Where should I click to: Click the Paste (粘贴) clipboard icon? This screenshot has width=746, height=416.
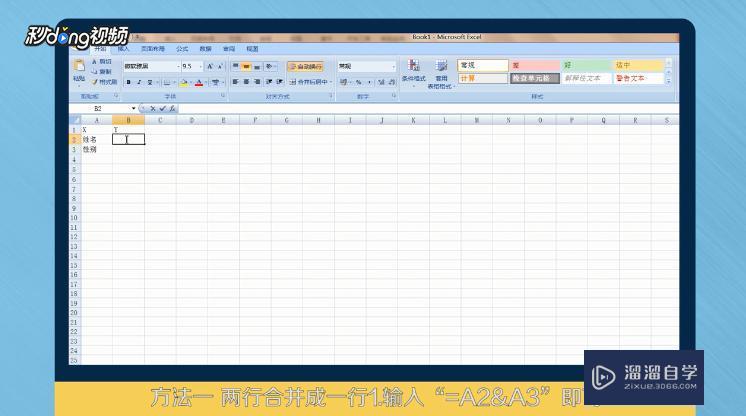[x=79, y=66]
